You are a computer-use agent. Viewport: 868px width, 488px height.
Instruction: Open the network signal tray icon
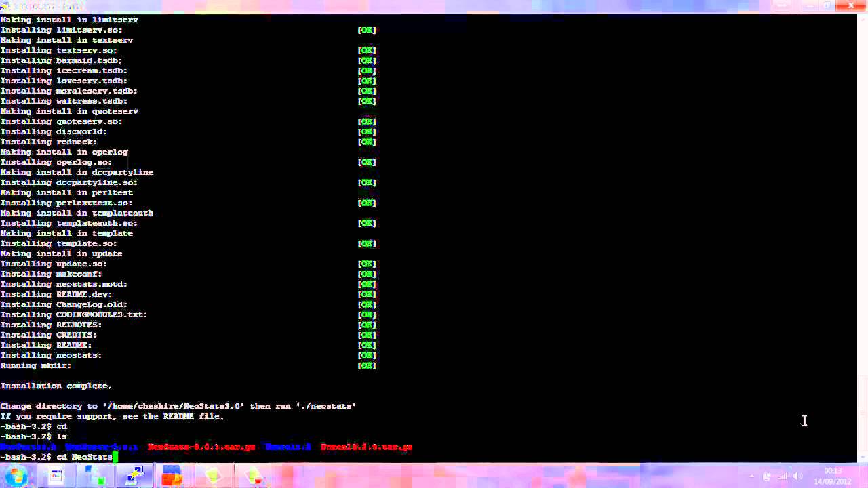(783, 476)
